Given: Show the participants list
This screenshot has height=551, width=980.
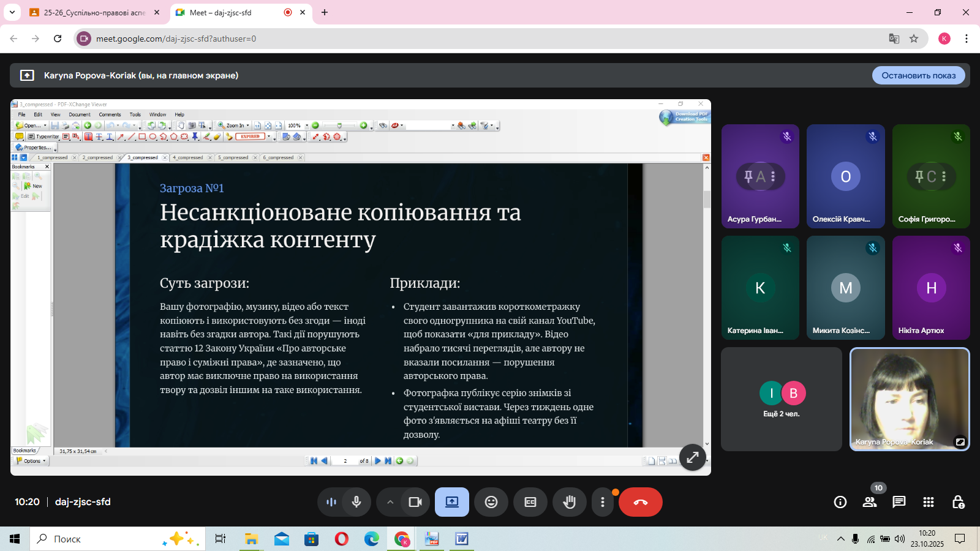Looking at the screenshot, I should coord(869,502).
